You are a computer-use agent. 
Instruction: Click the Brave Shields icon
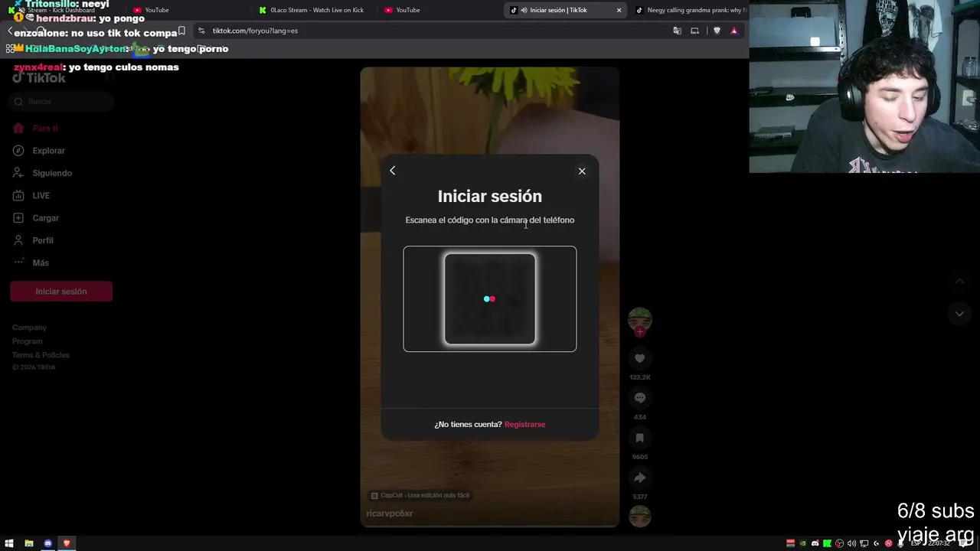717,31
